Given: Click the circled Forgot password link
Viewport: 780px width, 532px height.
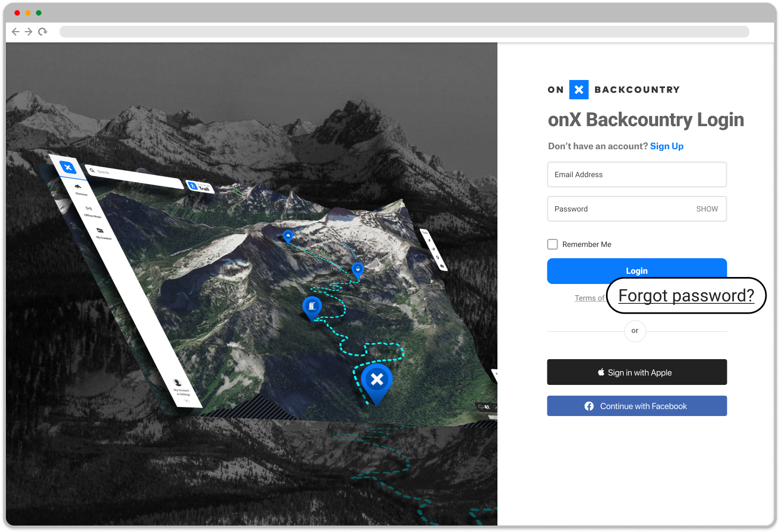Looking at the screenshot, I should point(686,295).
